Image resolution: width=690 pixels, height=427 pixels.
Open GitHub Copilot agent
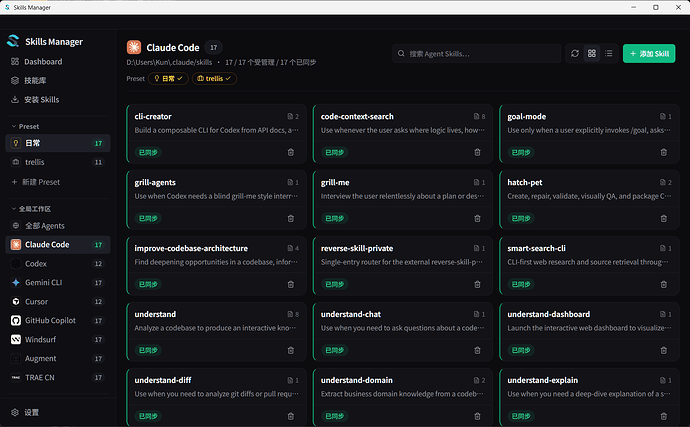tap(58, 320)
